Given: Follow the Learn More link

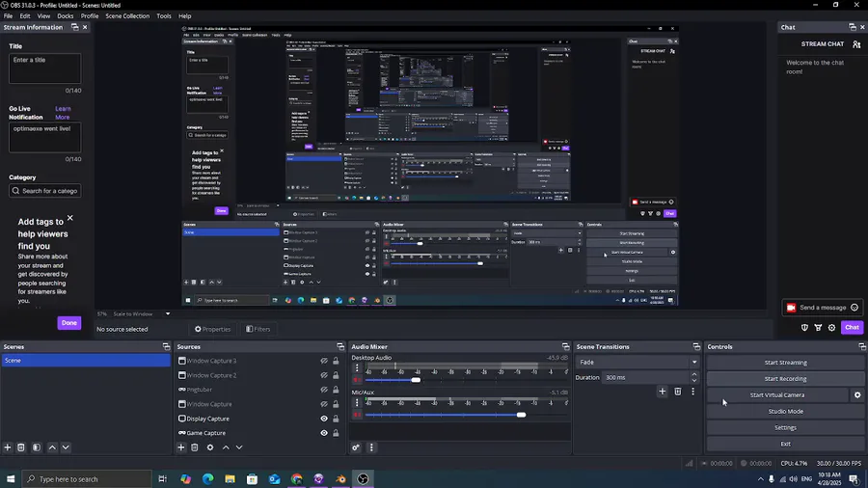Looking at the screenshot, I should pos(63,113).
